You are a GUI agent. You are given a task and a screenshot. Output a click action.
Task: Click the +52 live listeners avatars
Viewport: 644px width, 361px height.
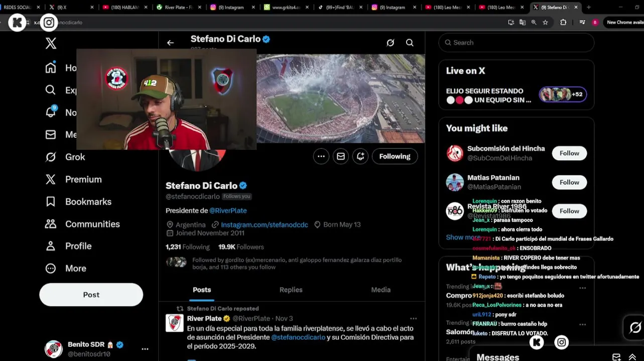563,94
